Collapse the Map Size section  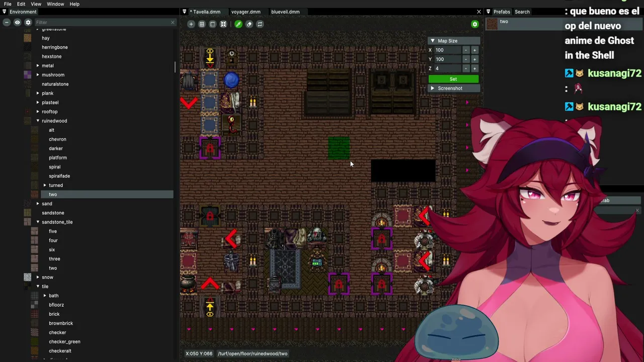[433, 41]
